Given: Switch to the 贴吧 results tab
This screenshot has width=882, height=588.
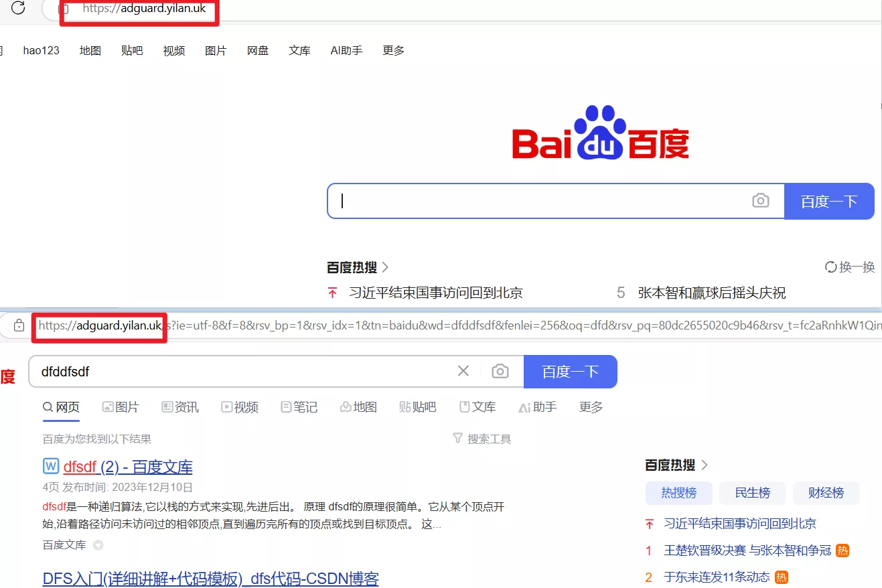Looking at the screenshot, I should (417, 407).
